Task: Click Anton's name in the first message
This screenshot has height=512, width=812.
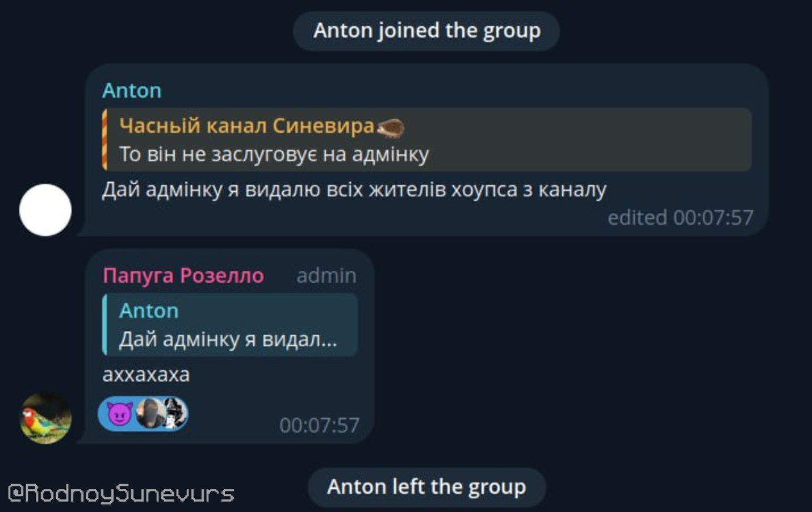Action: 132,91
